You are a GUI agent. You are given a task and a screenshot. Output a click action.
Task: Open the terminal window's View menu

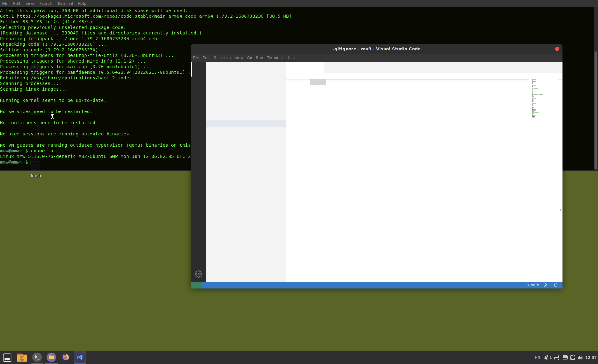[30, 3]
